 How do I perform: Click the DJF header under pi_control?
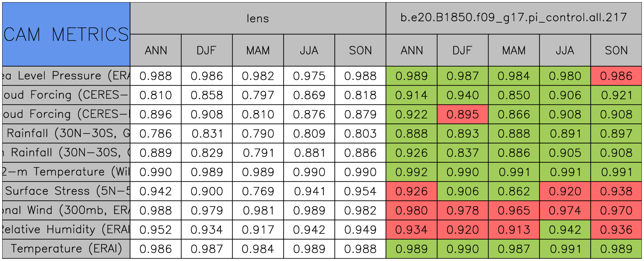click(462, 50)
